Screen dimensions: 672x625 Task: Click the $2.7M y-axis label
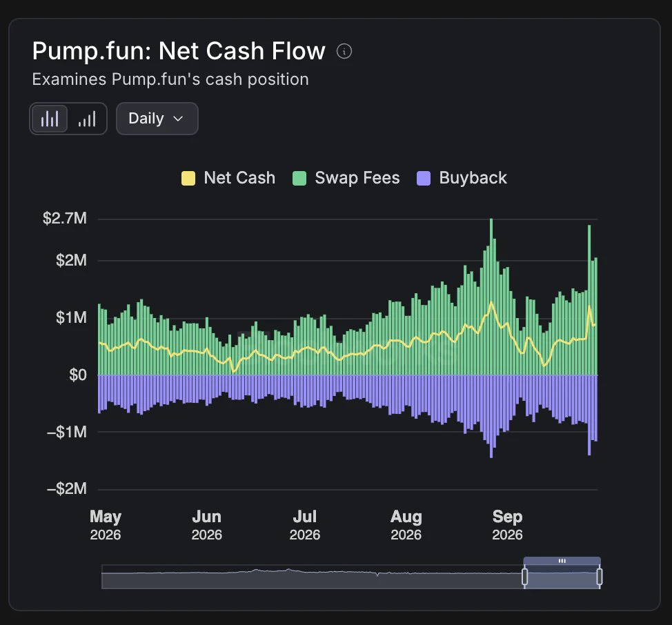65,219
